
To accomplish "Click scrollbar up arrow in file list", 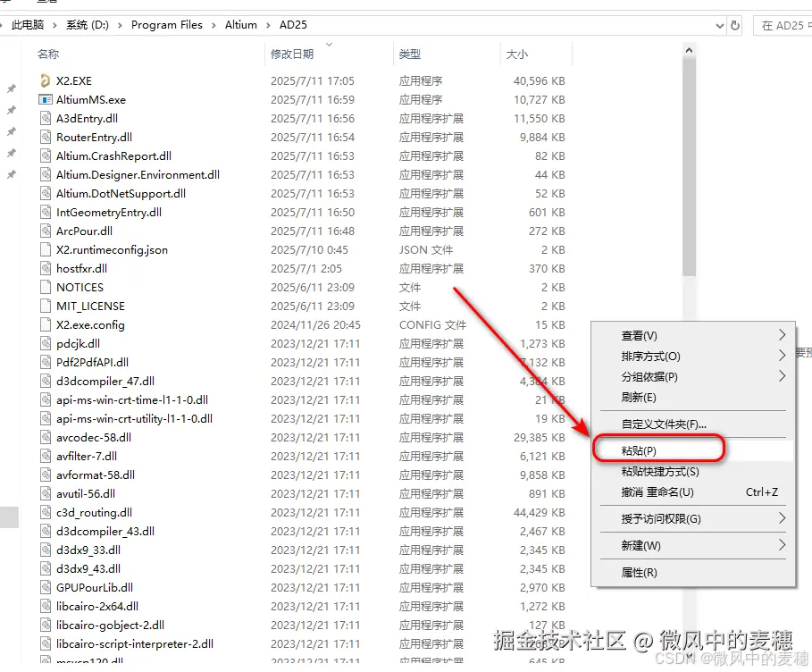I will [x=689, y=50].
